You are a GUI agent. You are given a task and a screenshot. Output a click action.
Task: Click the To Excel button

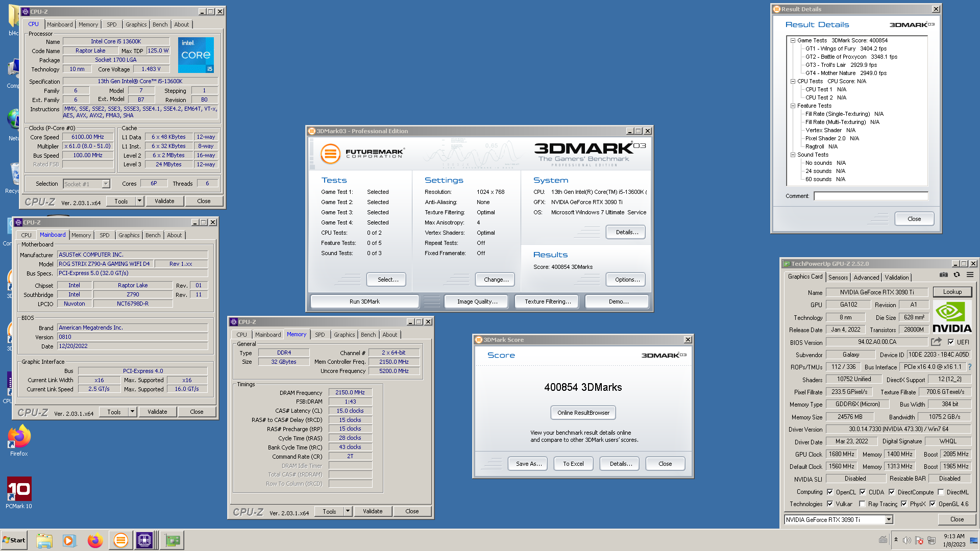point(573,464)
